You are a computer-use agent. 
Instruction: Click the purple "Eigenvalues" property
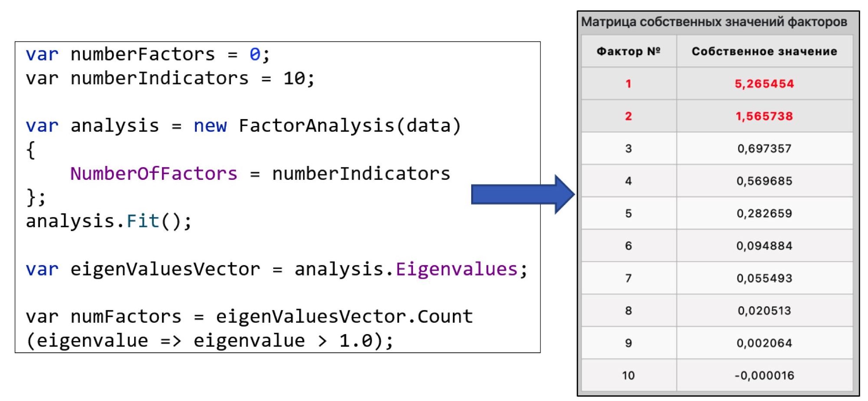[456, 269]
